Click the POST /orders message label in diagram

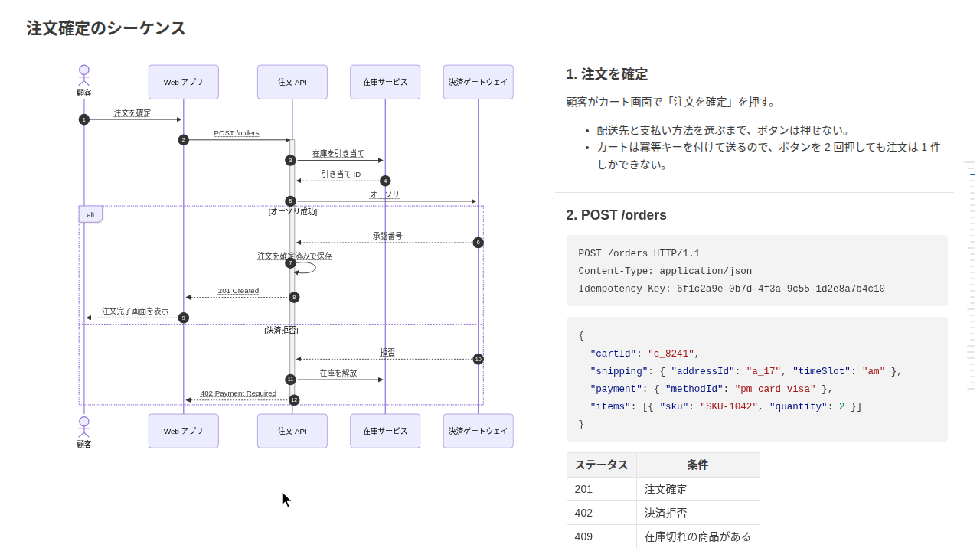pos(237,133)
